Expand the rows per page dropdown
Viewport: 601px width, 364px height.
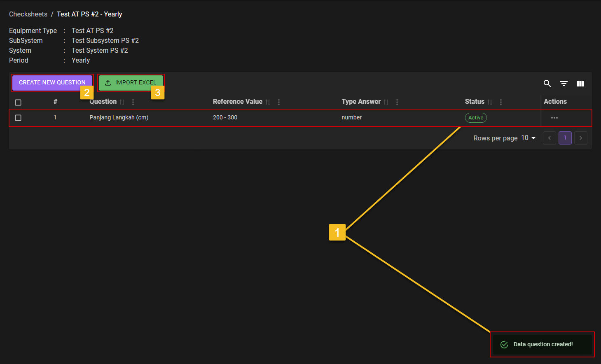tap(529, 138)
